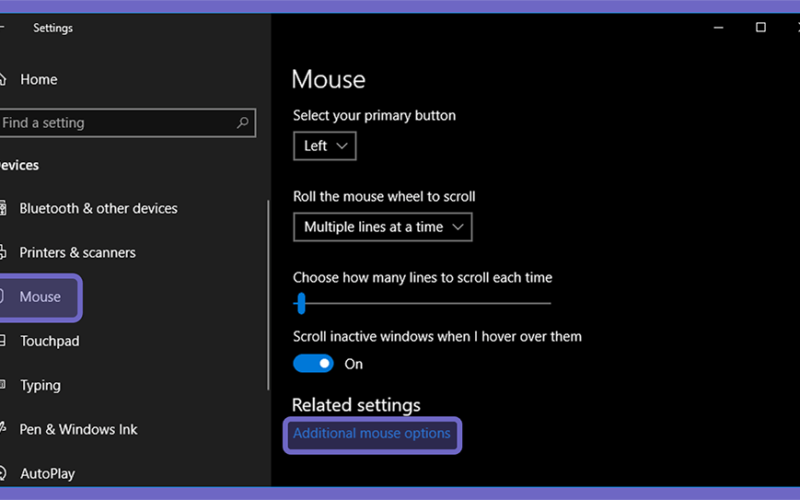Select the Bluetooth & other devices icon
This screenshot has width=800, height=500.
pyautogui.click(x=3, y=208)
